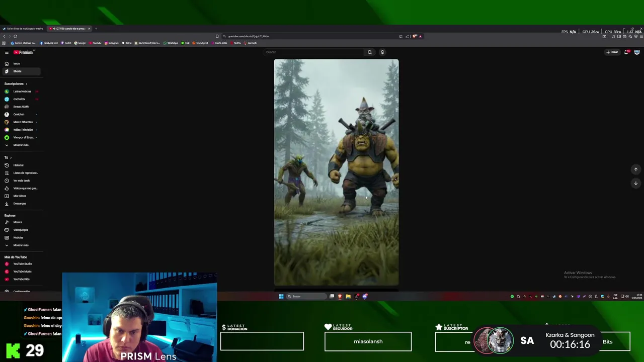Open Facebook bookmark
Viewport: 644px width, 362px height.
click(49, 43)
